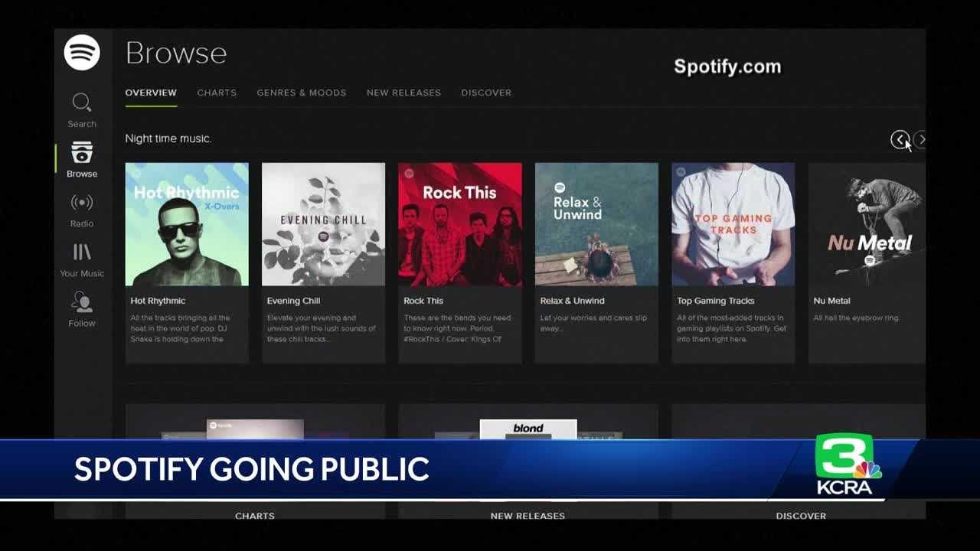Click the blond album cover thumbnail
Screen dimensions: 980x551
[x=528, y=429]
